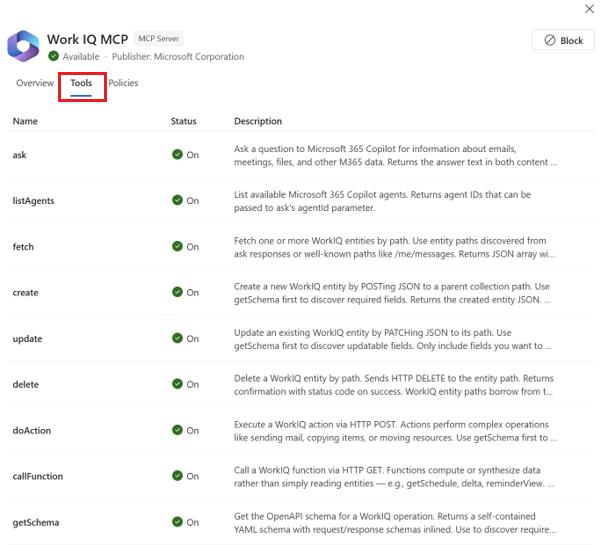Click the Block button

tap(563, 40)
